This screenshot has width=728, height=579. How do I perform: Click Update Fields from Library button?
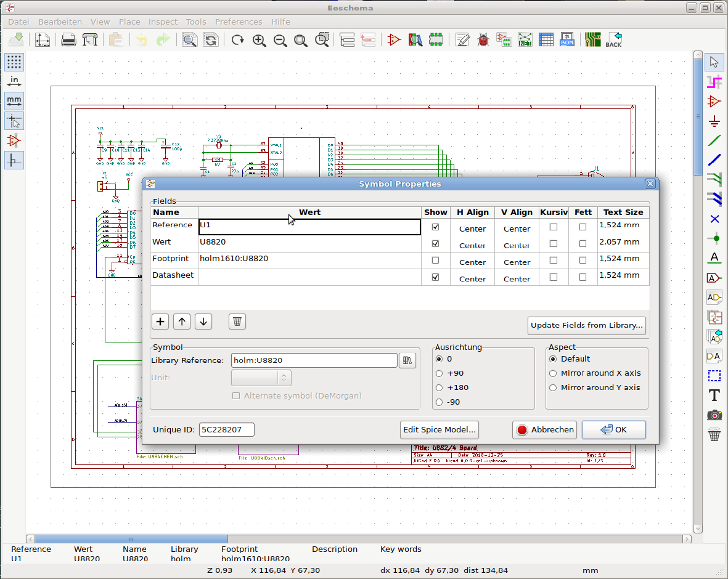587,325
